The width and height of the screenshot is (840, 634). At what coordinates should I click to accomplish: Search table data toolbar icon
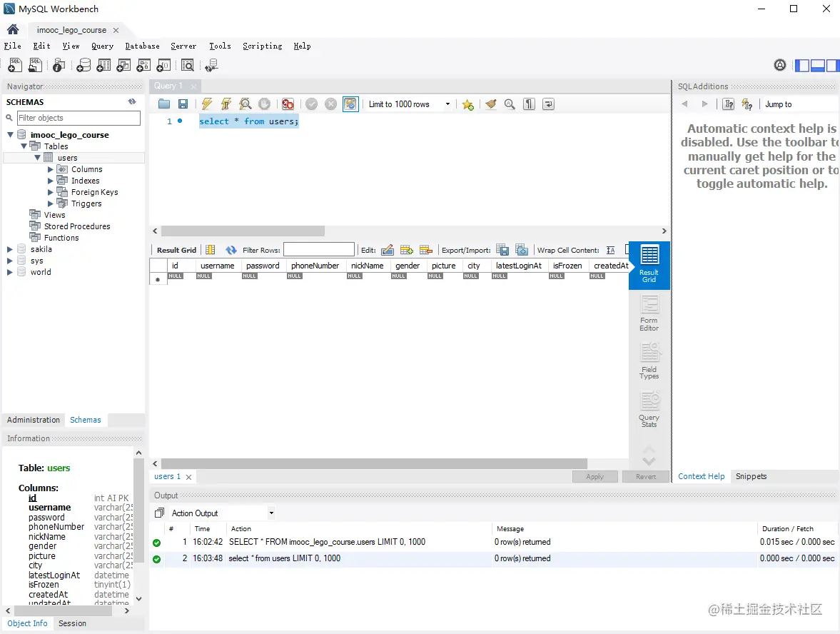(188, 66)
